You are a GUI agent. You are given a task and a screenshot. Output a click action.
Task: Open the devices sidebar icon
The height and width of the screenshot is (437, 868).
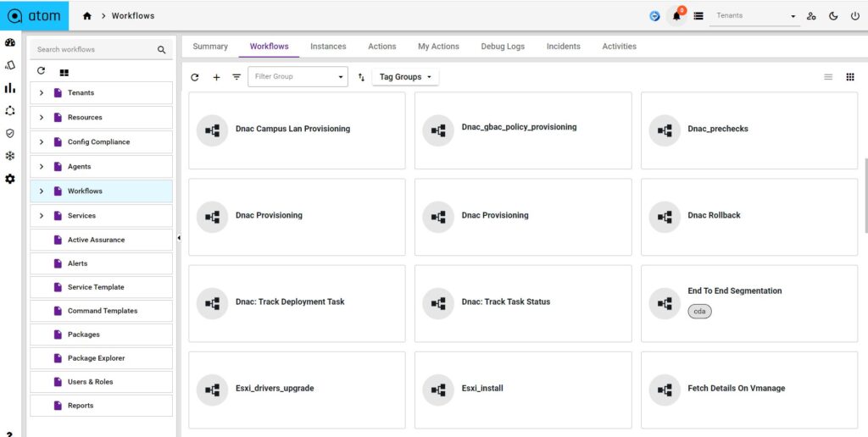(10, 65)
